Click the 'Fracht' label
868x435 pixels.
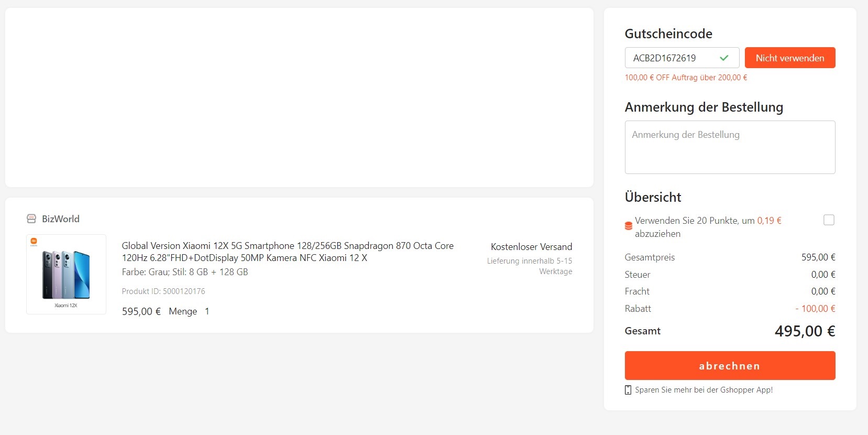(x=637, y=291)
